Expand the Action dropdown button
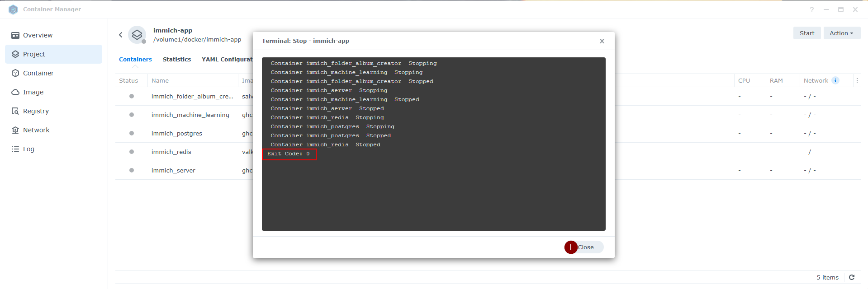 click(841, 33)
